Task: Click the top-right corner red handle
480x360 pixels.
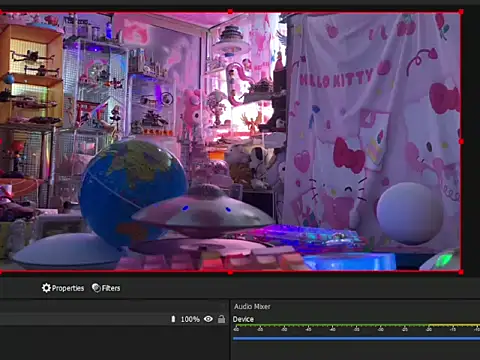Action: click(461, 12)
